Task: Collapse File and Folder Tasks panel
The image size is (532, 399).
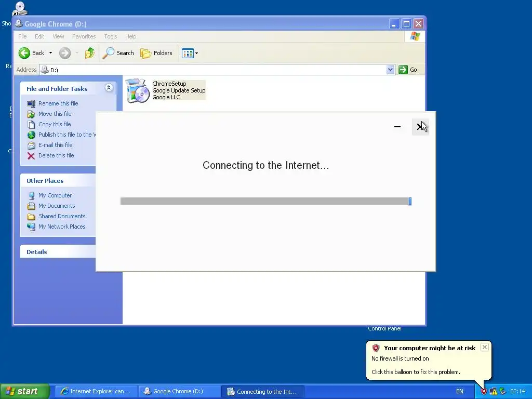Action: coord(109,88)
